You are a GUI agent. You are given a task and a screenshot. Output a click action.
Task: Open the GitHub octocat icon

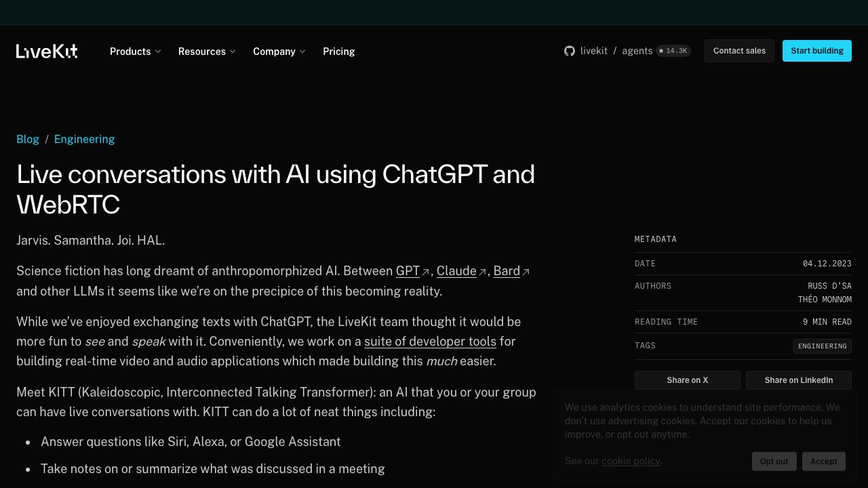[570, 51]
